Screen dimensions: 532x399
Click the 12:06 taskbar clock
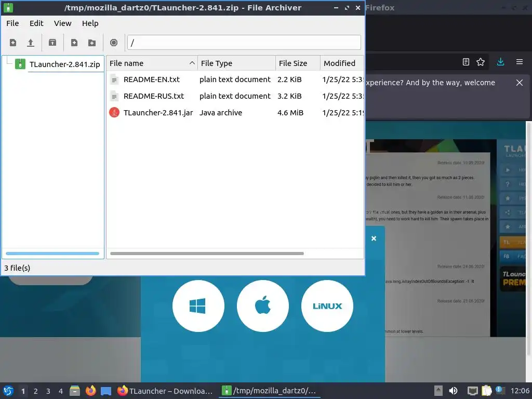(x=520, y=391)
